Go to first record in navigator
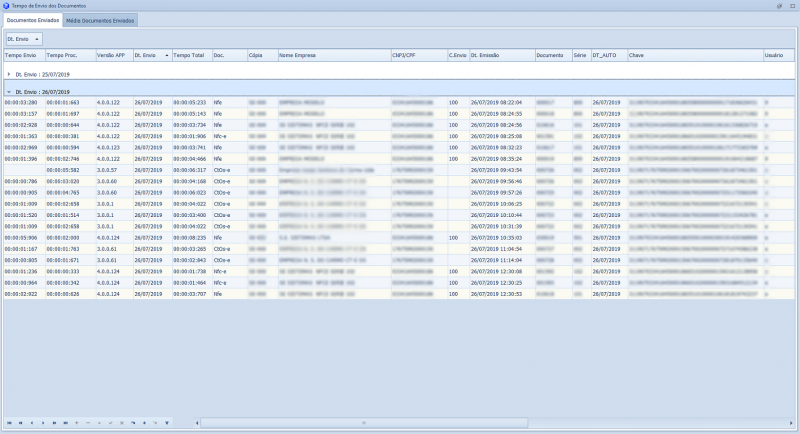 coord(10,423)
